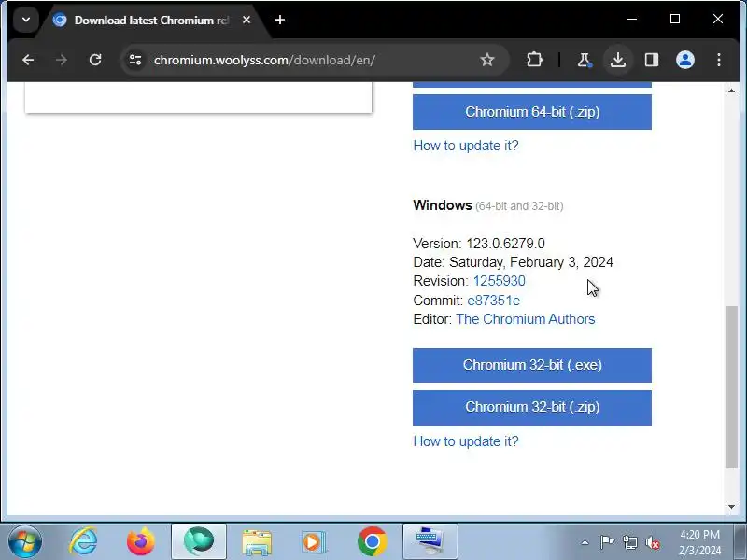Open commit e87351e link
Viewport: 747px width, 560px height.
coord(493,301)
